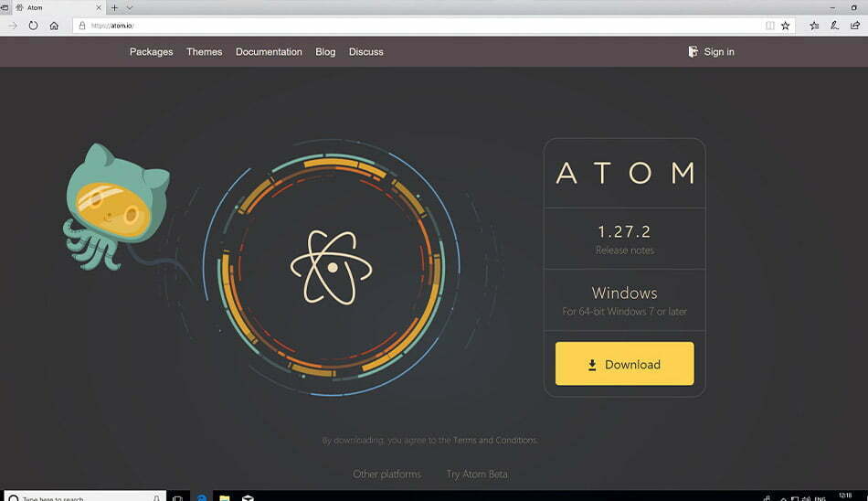Click the taskbar microphone icon

click(x=156, y=498)
